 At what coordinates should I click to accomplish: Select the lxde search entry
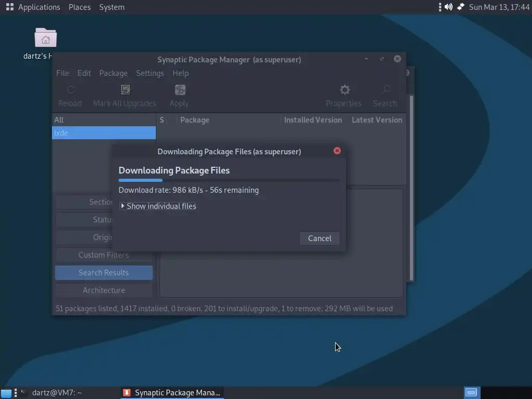tap(104, 133)
